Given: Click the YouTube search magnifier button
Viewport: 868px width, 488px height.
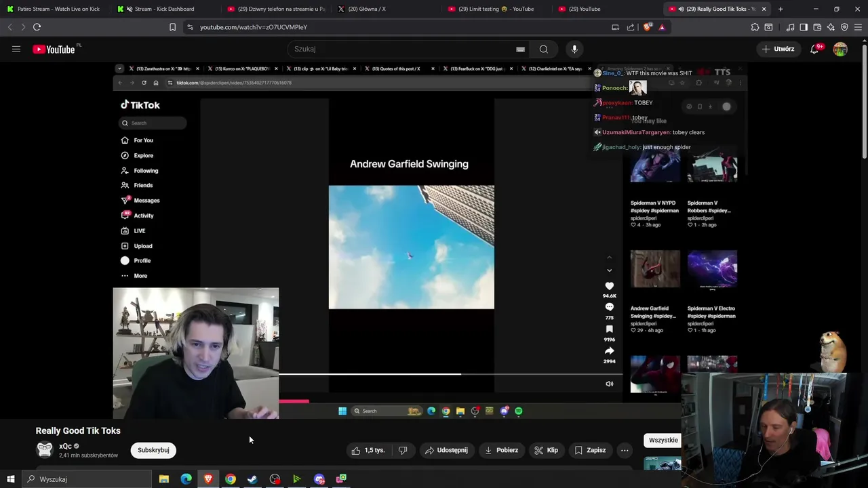Looking at the screenshot, I should pos(543,49).
